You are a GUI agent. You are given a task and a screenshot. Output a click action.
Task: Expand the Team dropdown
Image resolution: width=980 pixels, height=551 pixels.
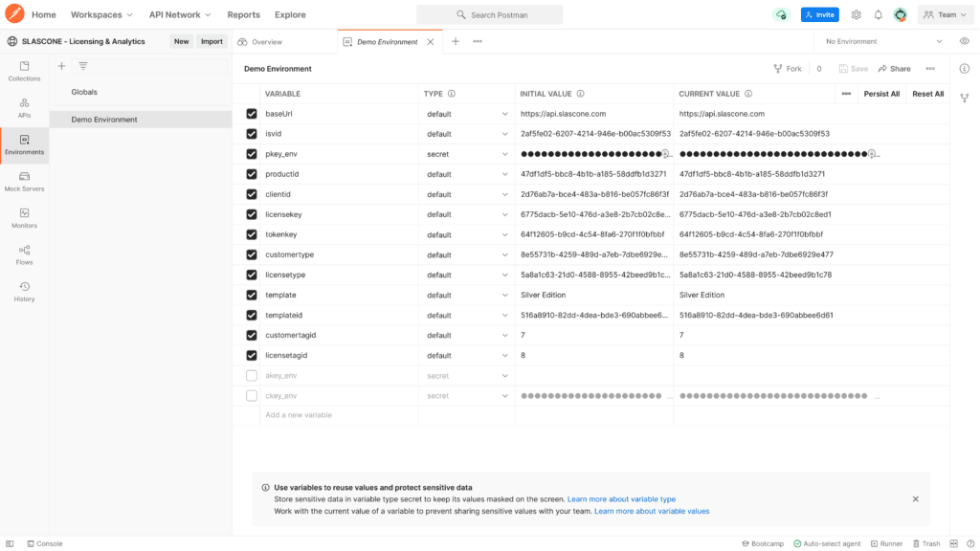pyautogui.click(x=945, y=14)
